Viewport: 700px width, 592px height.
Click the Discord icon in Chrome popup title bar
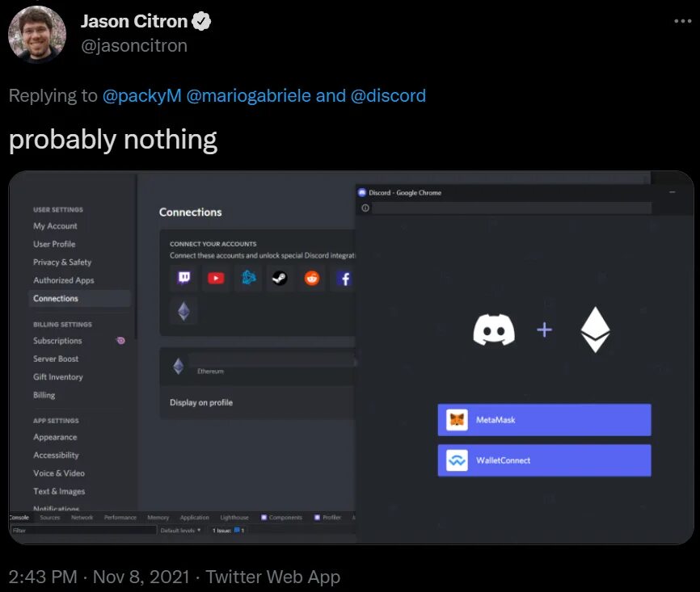(362, 192)
